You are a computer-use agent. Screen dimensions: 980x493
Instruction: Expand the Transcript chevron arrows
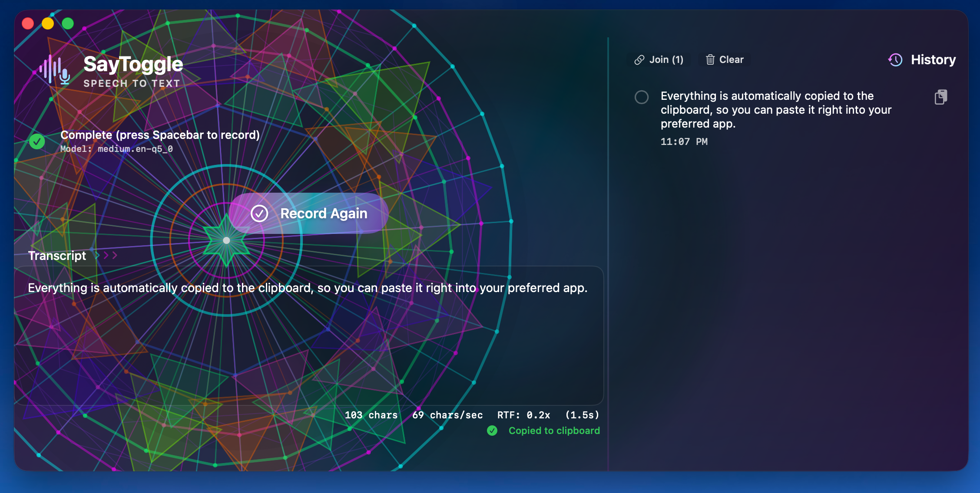pyautogui.click(x=107, y=256)
